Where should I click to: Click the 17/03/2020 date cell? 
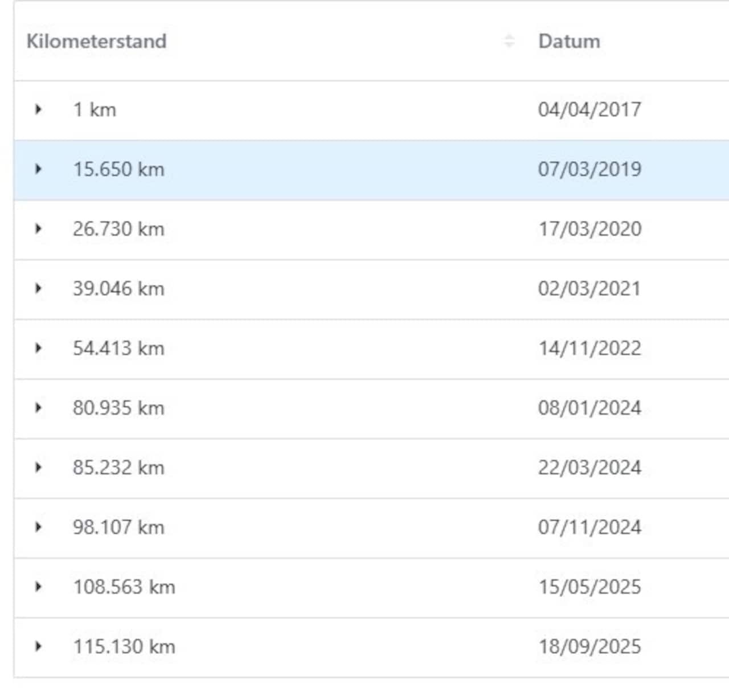click(x=589, y=229)
